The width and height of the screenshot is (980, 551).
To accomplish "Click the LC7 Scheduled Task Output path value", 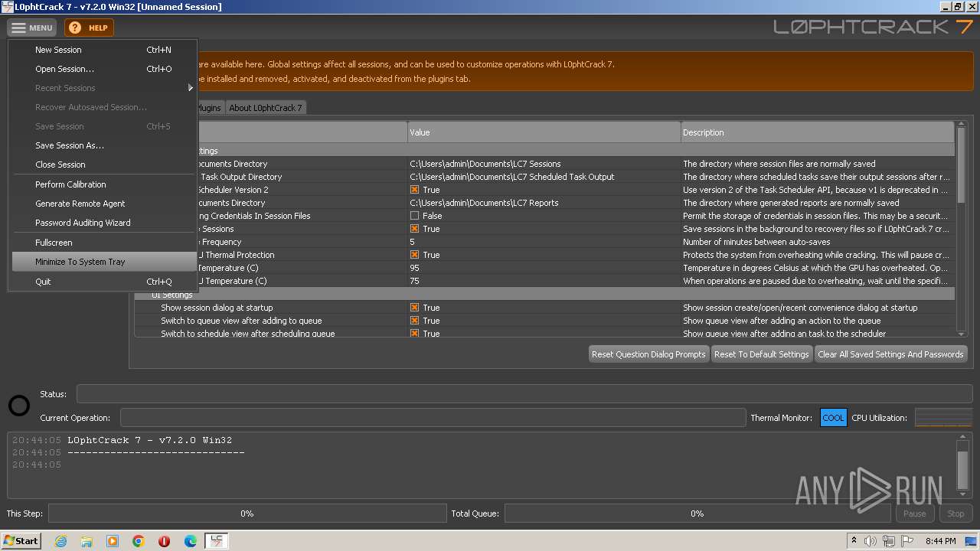I will click(x=512, y=177).
